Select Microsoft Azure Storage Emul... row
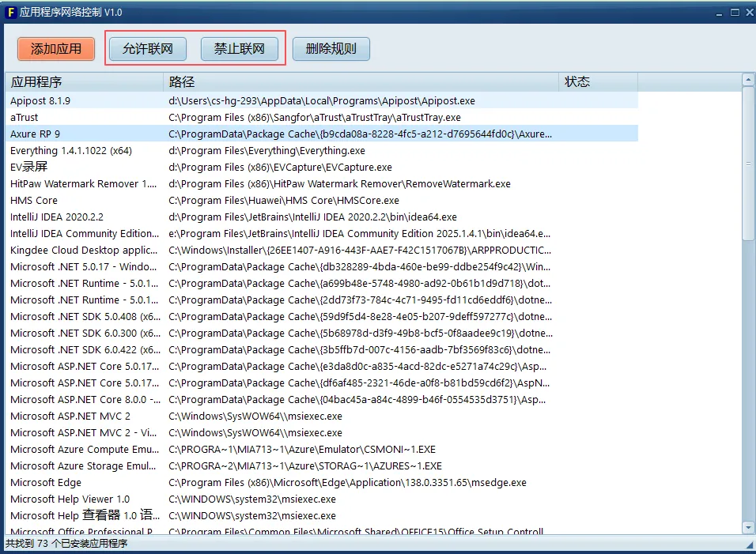756x554 pixels. (322, 466)
